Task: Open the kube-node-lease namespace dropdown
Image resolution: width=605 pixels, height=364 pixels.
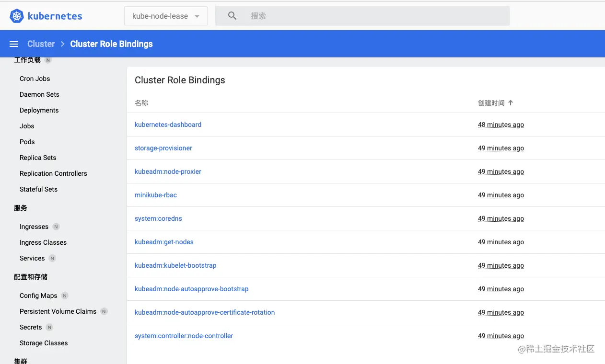Action: [166, 16]
